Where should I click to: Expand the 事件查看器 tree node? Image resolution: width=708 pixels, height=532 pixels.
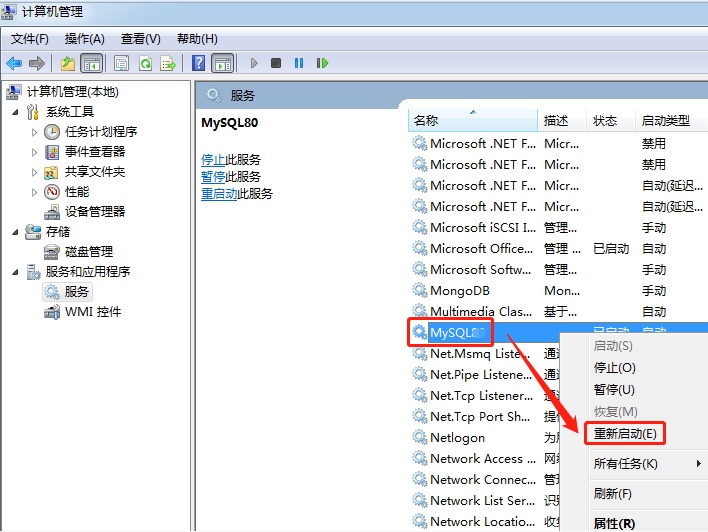coord(34,152)
